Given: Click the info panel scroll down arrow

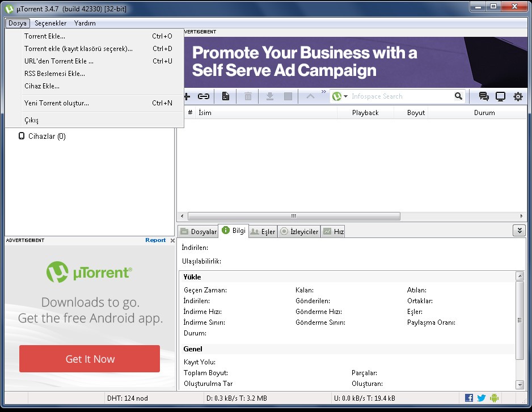Looking at the screenshot, I should click(520, 385).
